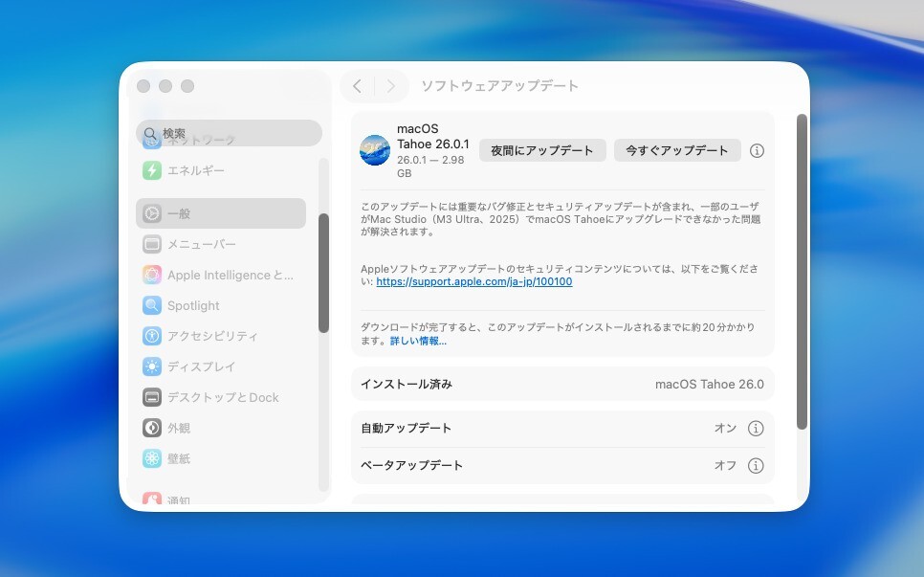Click the magnifier icon in the search field

pyautogui.click(x=150, y=134)
